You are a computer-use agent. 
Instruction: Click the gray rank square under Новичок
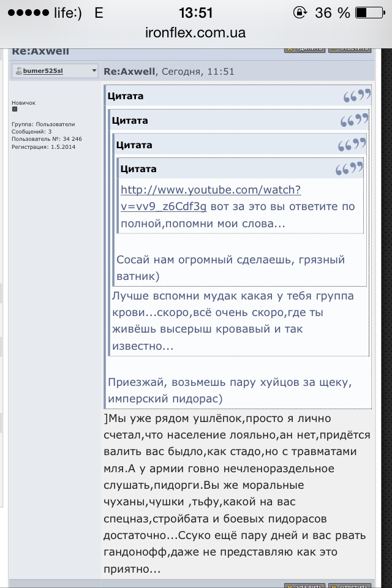pyautogui.click(x=15, y=110)
